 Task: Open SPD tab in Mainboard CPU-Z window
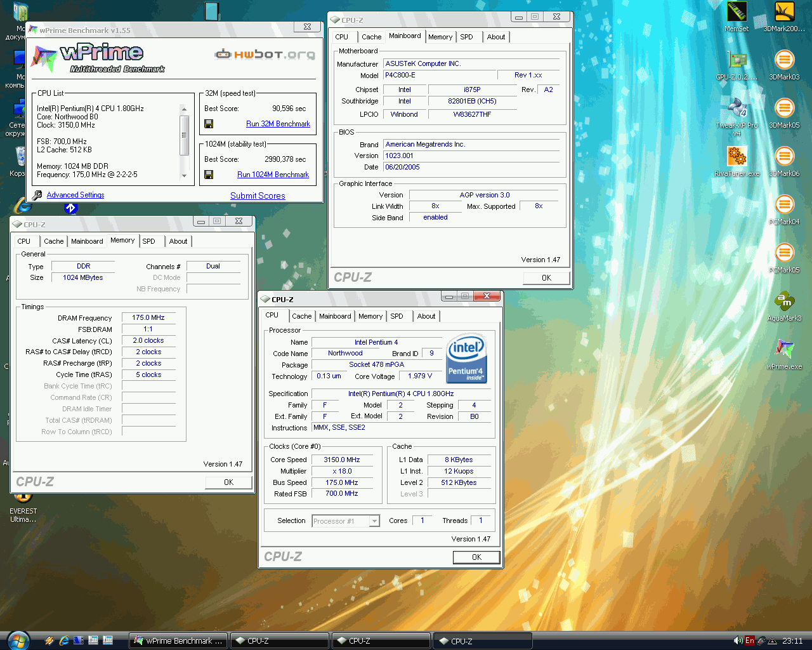point(466,37)
